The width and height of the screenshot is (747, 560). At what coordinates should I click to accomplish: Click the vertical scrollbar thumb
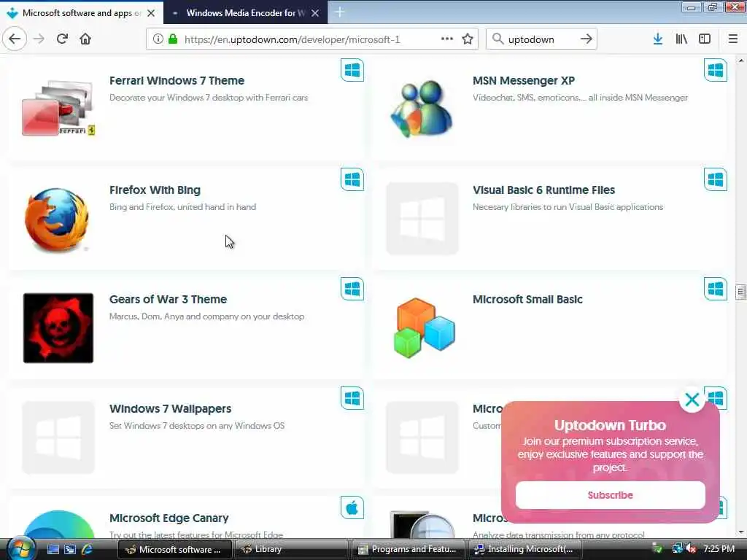tap(740, 292)
